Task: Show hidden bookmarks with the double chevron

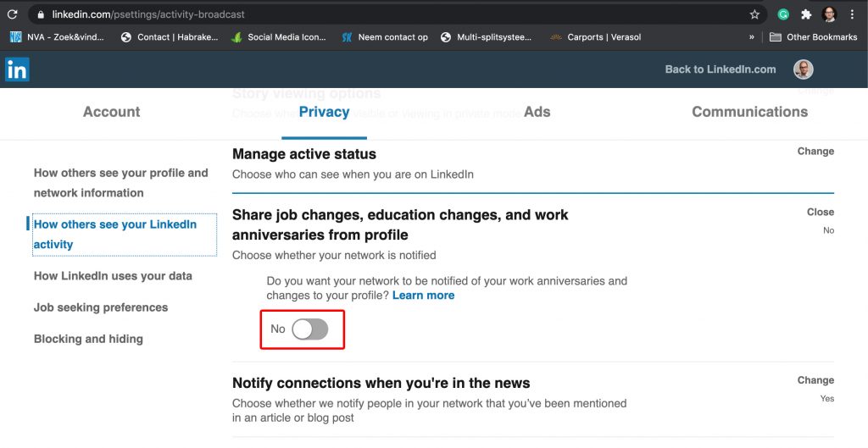Action: click(751, 37)
